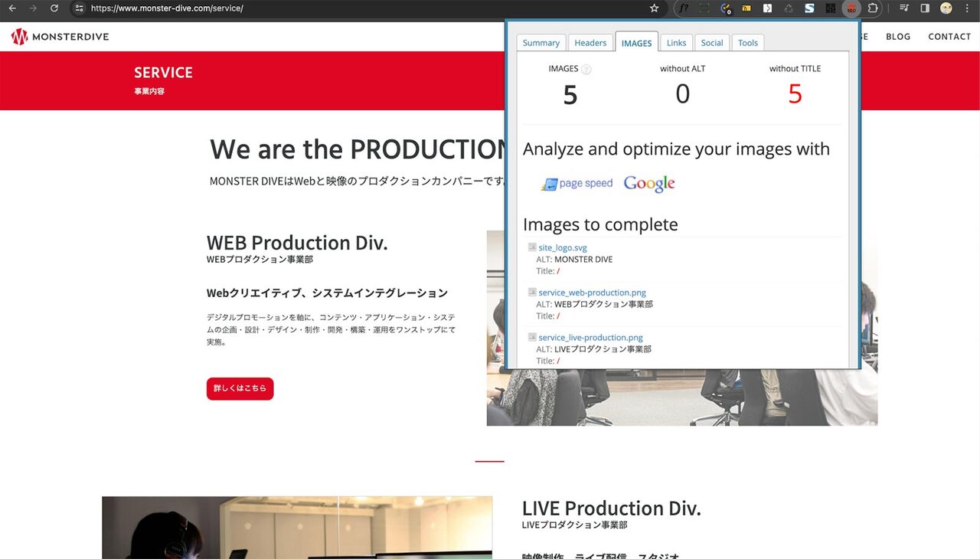Switch to the Headers tab
Image resolution: width=980 pixels, height=559 pixels.
590,43
